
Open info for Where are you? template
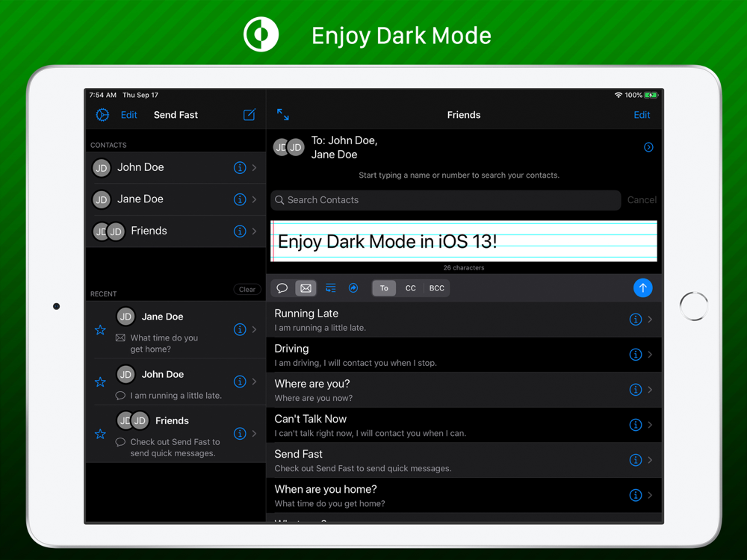click(x=636, y=390)
